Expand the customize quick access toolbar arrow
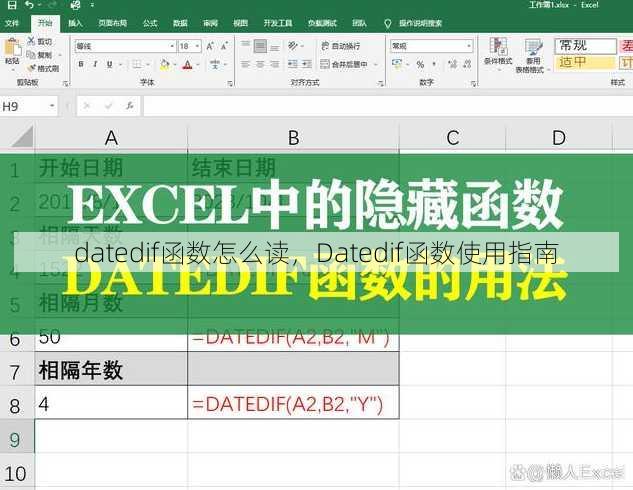Screen dimensions: 633x490 [92, 5]
